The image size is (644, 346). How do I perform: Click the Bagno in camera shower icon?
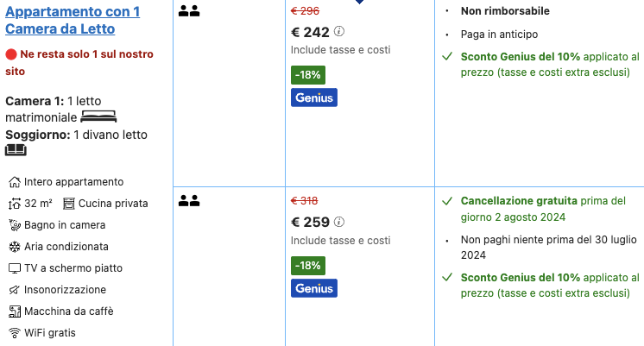[14, 225]
